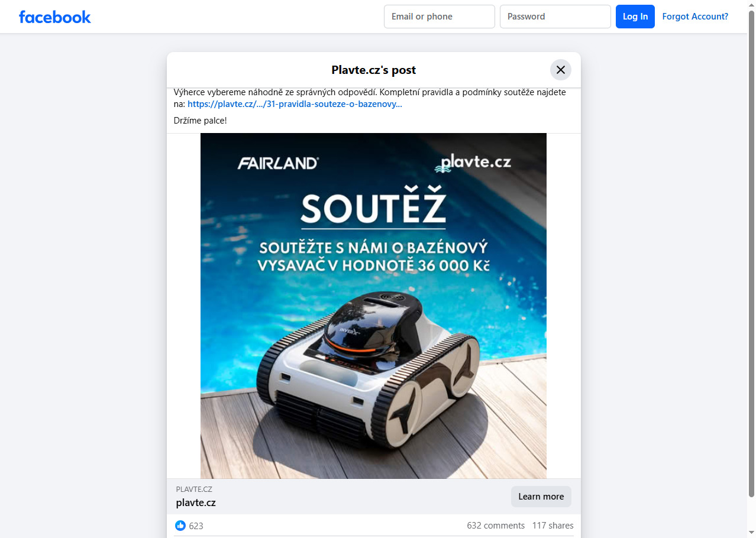Viewport: 756px width, 538px height.
Task: Click the facebook logo
Action: click(x=55, y=17)
